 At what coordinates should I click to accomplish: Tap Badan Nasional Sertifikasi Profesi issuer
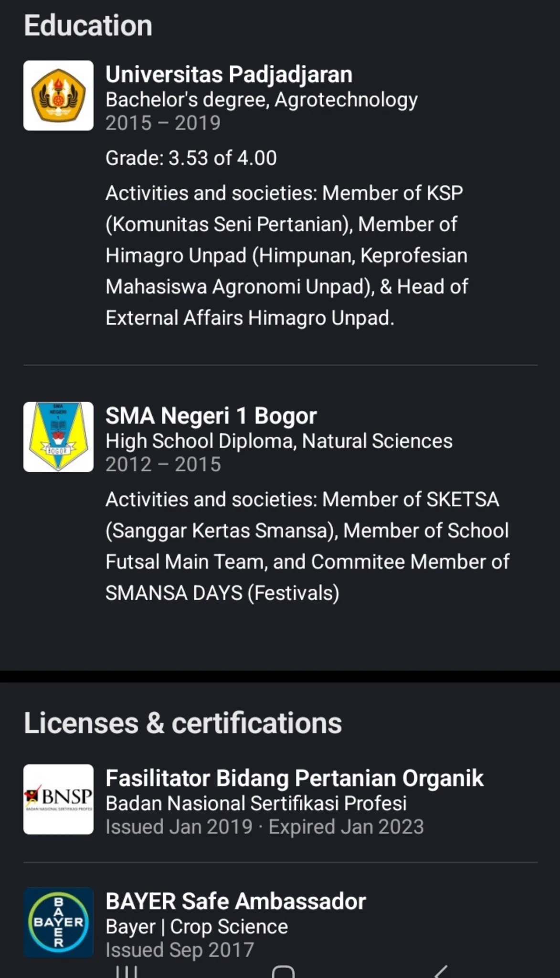(x=256, y=803)
